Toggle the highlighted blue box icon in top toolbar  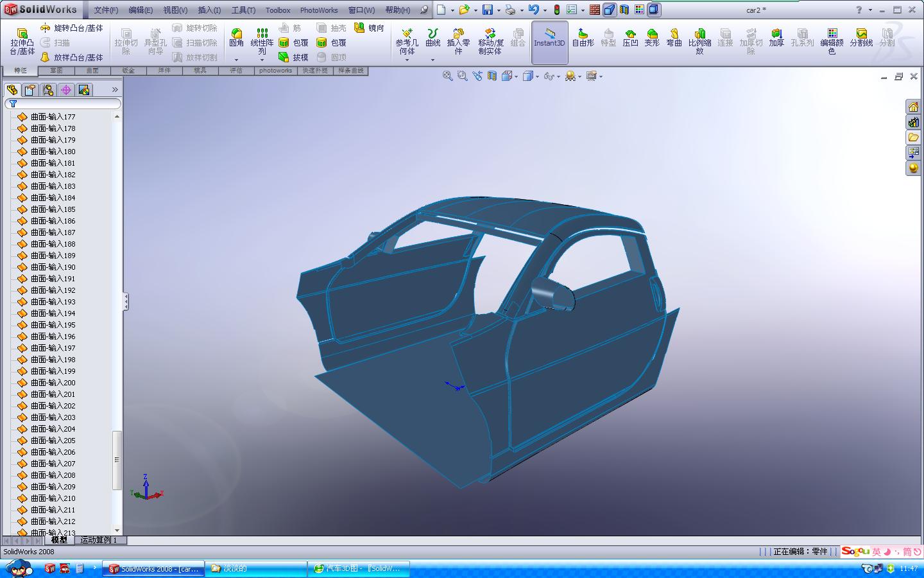click(x=610, y=10)
